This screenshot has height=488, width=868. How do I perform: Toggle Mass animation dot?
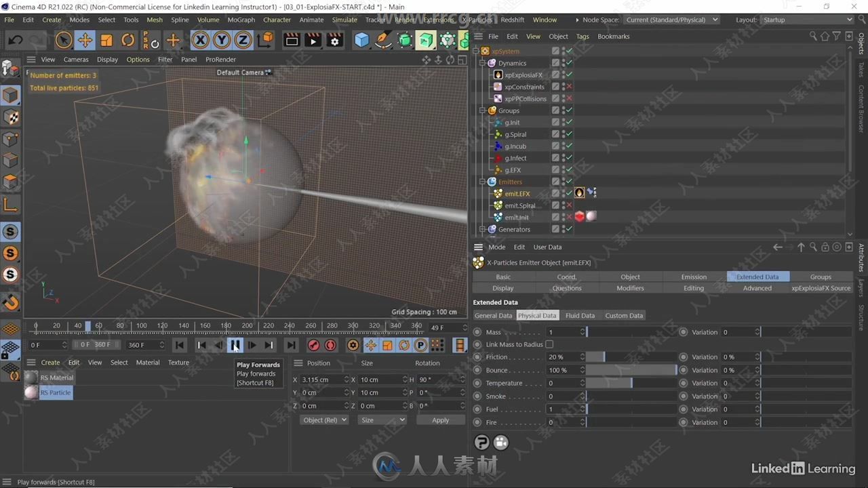(477, 332)
